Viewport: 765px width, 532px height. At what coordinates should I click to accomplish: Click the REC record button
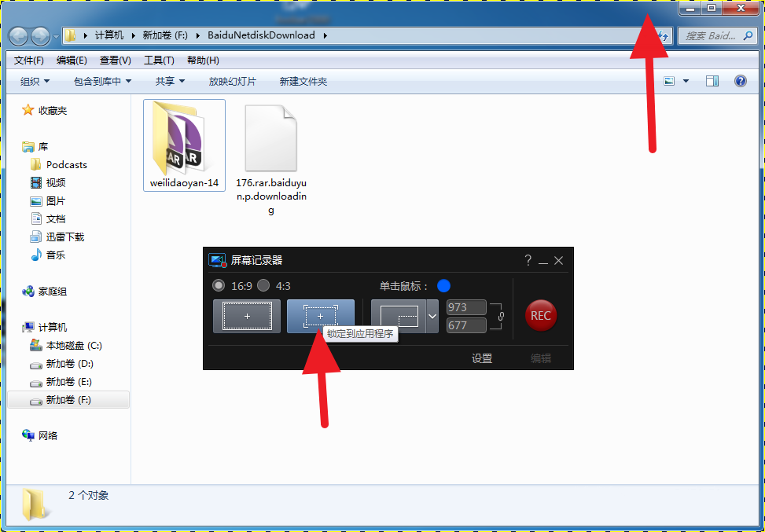click(x=540, y=315)
